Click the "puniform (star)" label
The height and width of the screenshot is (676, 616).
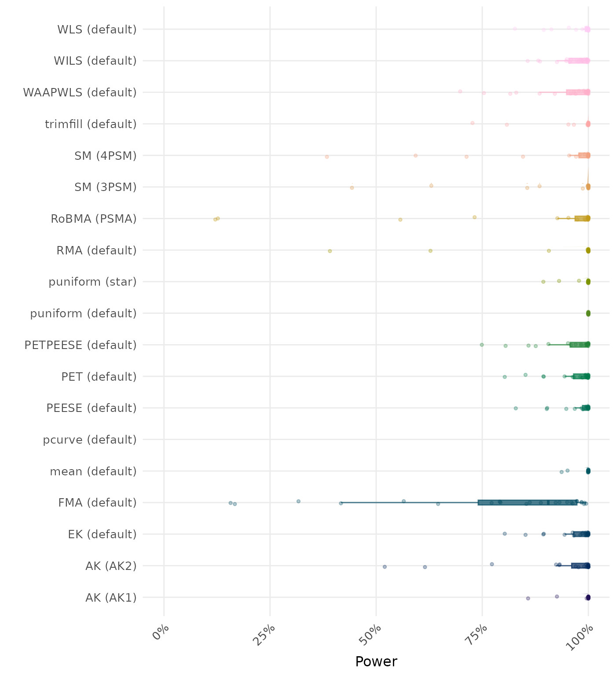[92, 282]
